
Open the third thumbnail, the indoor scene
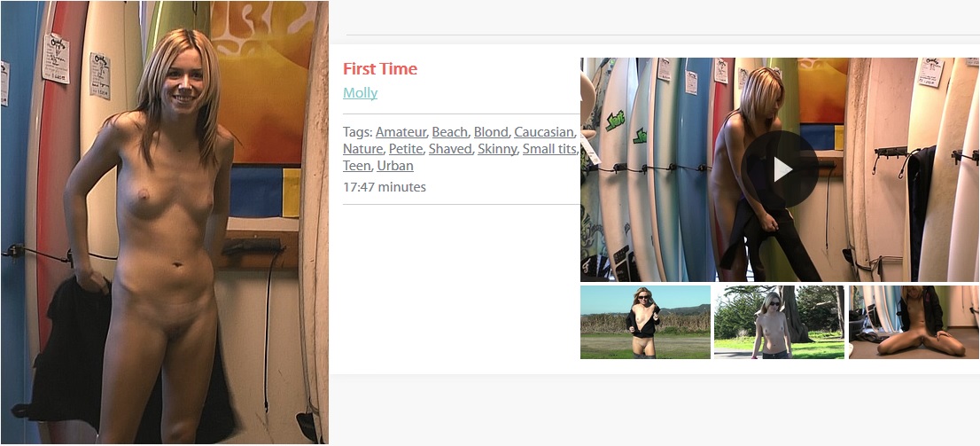click(x=914, y=322)
